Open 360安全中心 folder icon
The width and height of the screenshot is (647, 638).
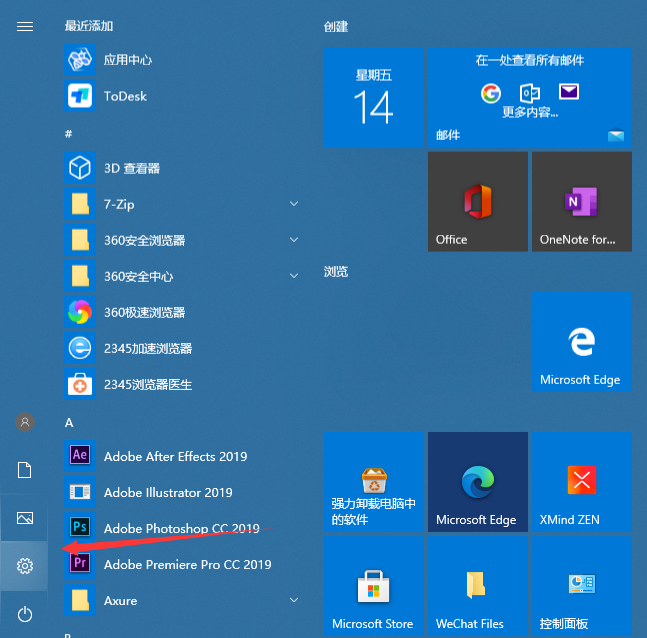[x=80, y=276]
